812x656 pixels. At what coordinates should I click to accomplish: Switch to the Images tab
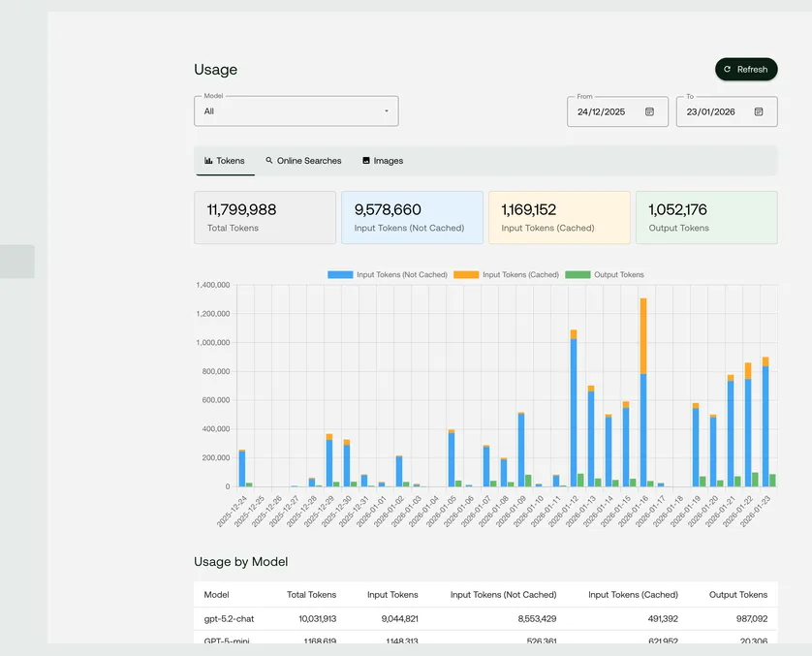pos(388,161)
